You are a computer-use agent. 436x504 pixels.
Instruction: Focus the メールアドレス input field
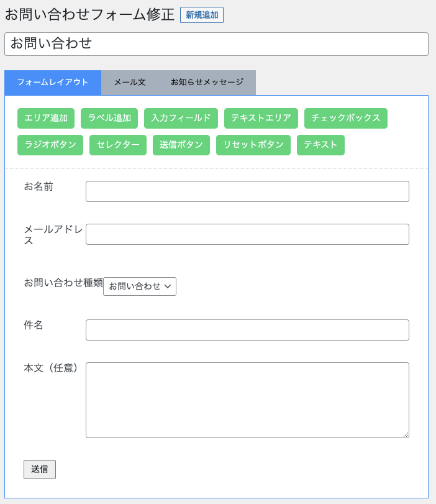pos(247,234)
